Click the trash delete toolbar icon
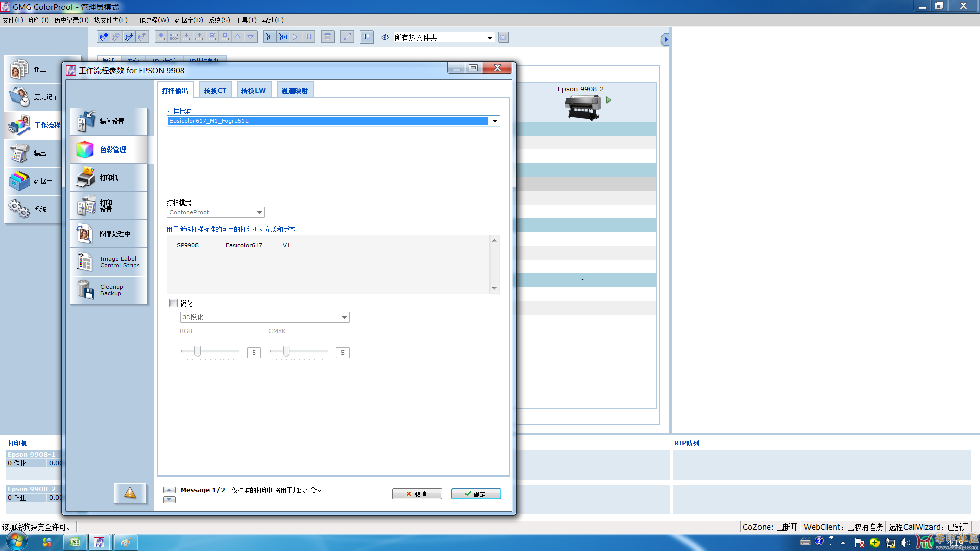This screenshot has height=551, width=980. click(x=328, y=37)
